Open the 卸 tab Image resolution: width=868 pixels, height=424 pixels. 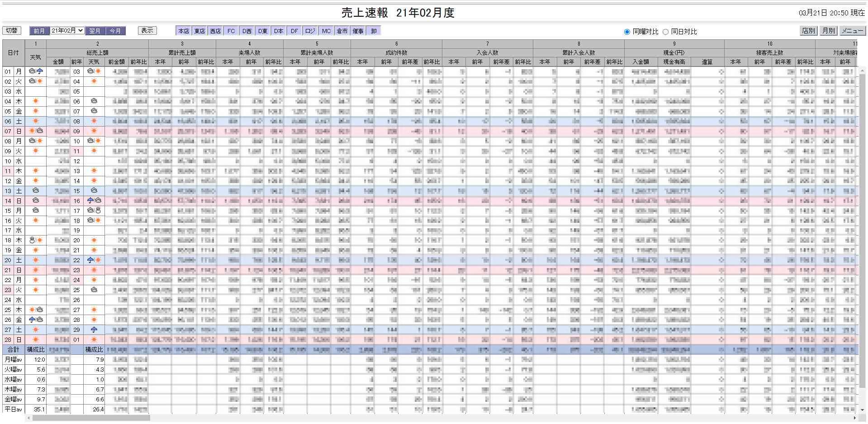[374, 31]
